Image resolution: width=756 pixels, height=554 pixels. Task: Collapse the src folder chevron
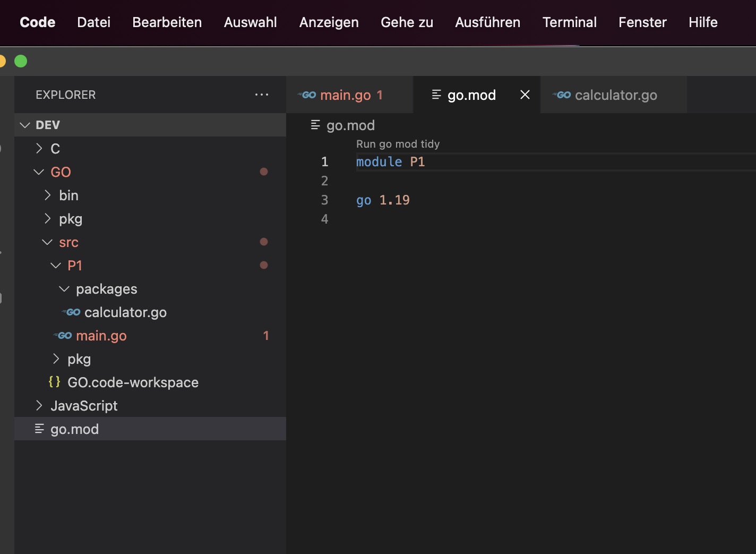(x=47, y=242)
